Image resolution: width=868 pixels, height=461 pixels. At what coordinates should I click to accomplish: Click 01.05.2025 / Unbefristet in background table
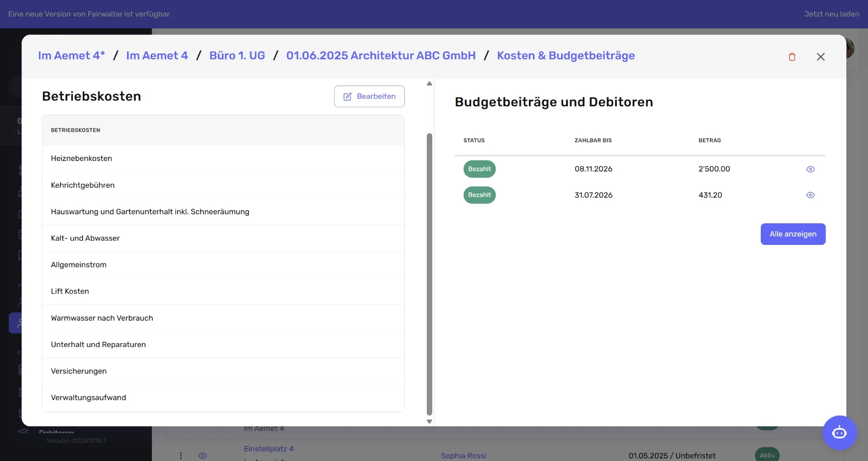click(672, 456)
